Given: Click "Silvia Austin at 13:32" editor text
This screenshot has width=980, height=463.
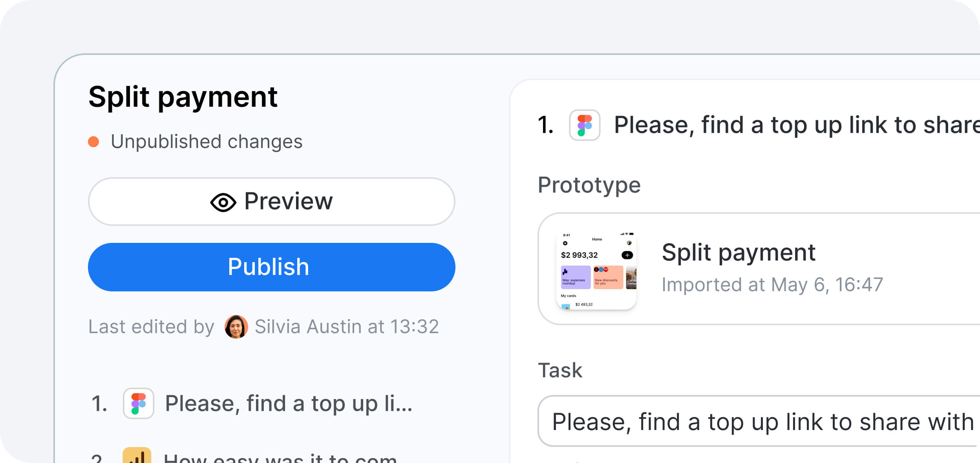Looking at the screenshot, I should [347, 327].
